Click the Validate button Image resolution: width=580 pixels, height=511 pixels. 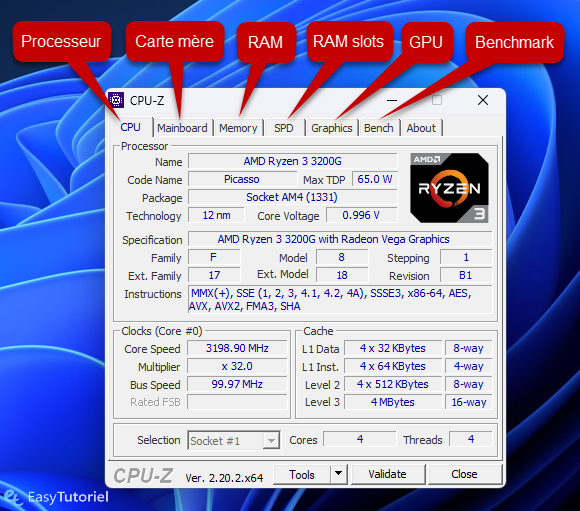387,474
